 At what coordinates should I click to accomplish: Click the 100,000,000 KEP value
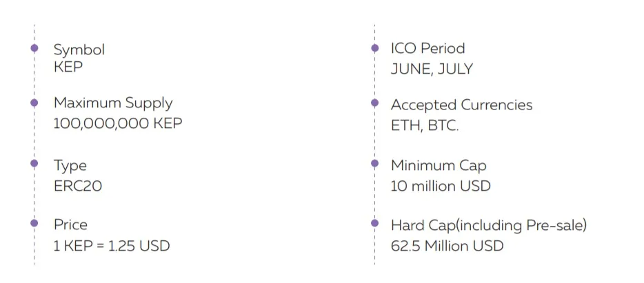118,123
